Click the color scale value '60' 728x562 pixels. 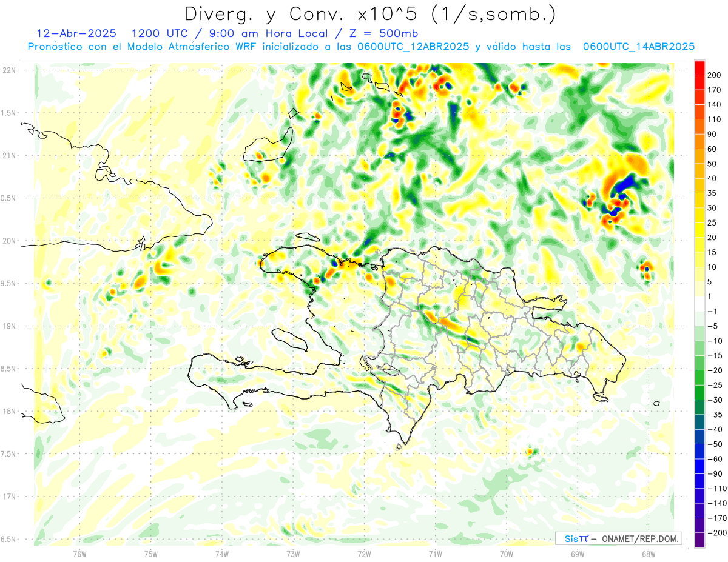[x=712, y=149]
